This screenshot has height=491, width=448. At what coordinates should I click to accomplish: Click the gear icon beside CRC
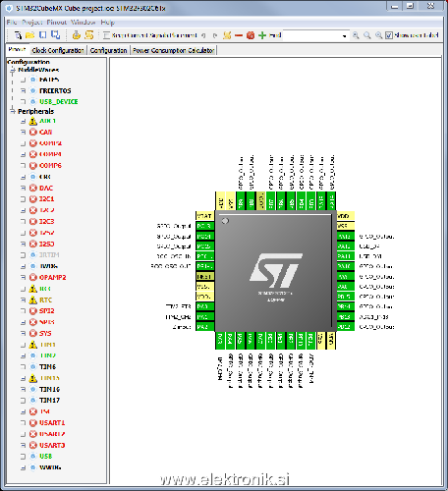pyautogui.click(x=33, y=177)
